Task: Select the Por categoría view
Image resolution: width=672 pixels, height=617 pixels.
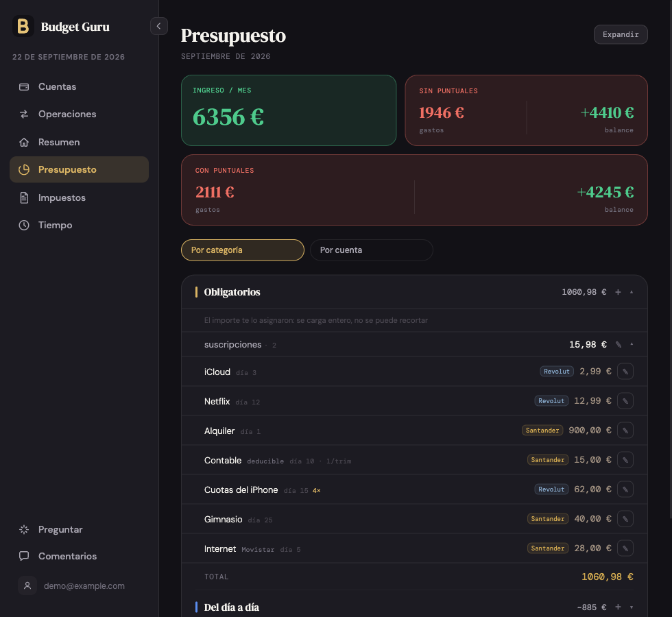Action: 243,250
